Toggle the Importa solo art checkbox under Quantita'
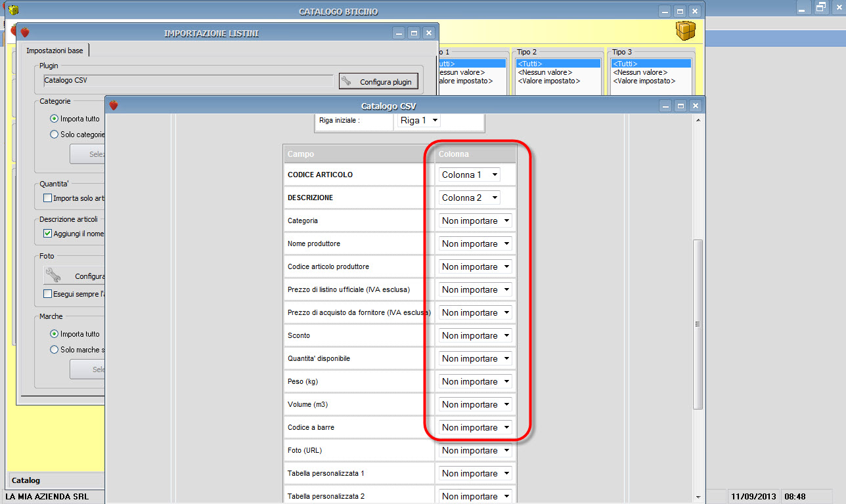Image resolution: width=846 pixels, height=504 pixels. point(47,198)
